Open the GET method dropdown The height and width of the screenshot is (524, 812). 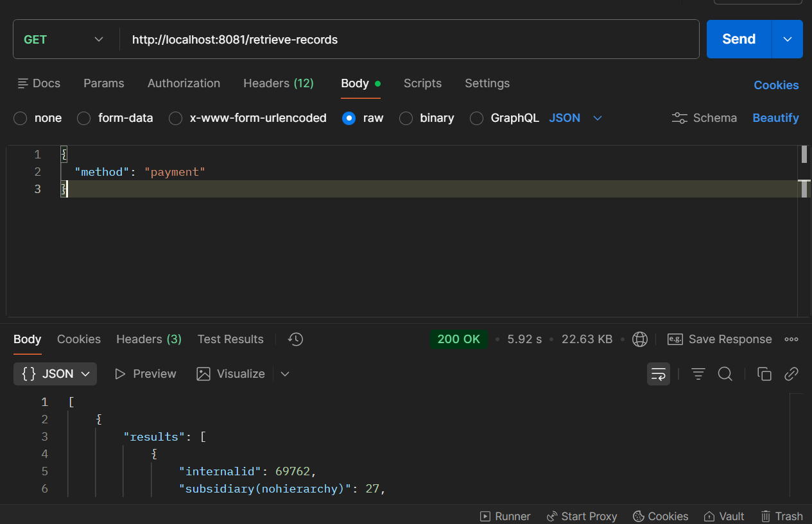(x=64, y=39)
